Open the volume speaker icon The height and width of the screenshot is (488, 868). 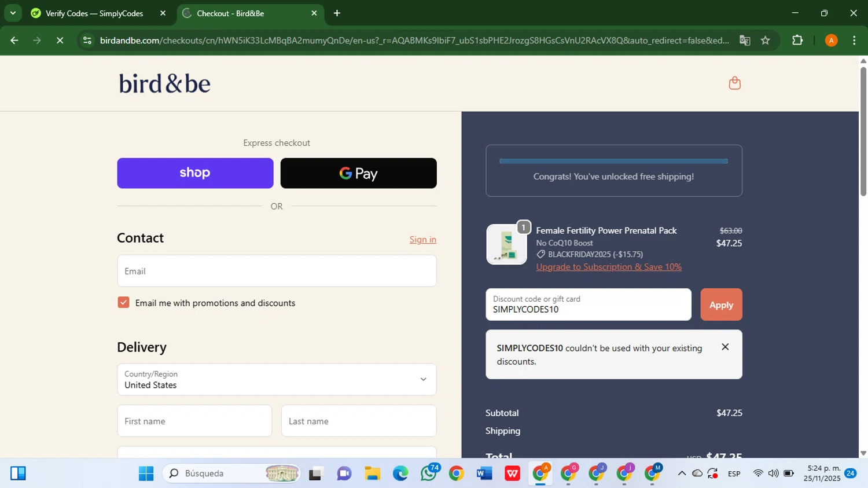773,474
